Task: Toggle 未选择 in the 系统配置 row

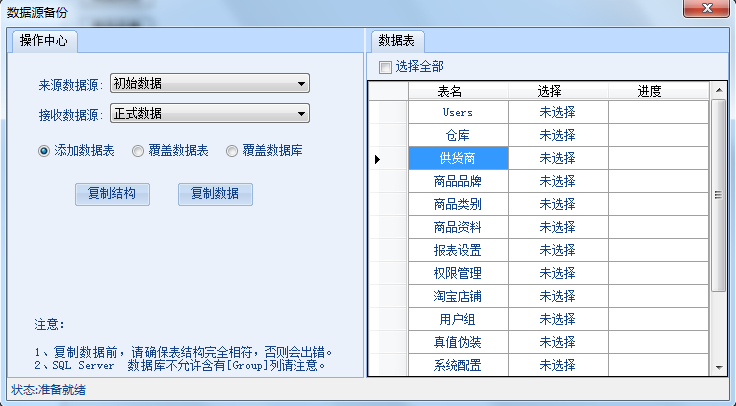Action: coord(558,365)
